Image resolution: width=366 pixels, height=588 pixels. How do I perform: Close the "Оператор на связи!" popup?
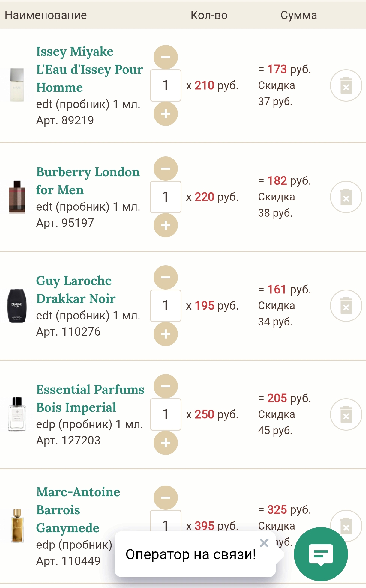click(x=264, y=543)
